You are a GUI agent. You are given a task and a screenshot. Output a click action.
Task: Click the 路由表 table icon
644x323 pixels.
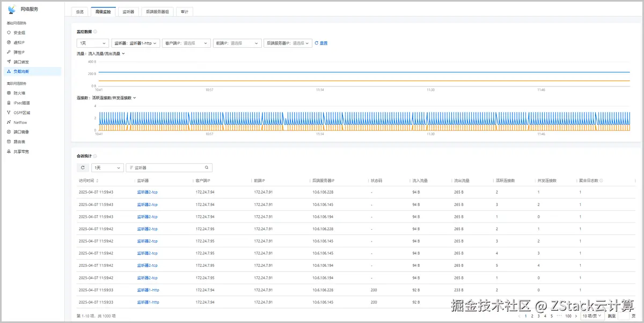point(9,142)
